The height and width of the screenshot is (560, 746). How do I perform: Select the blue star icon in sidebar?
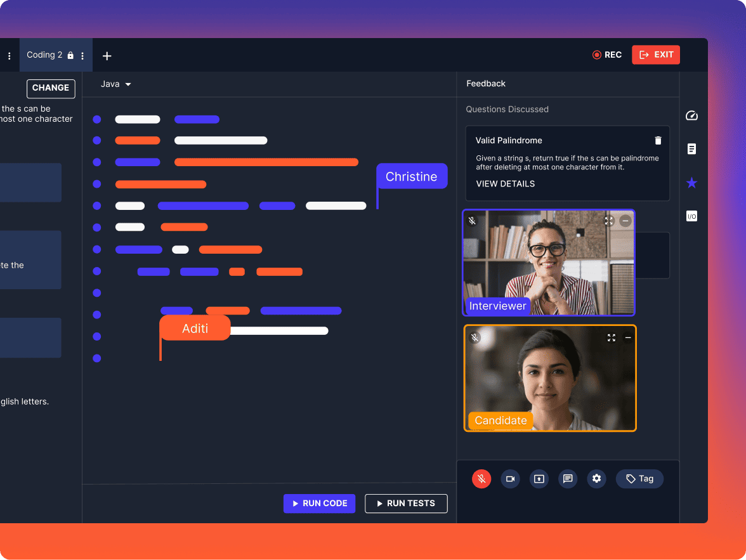click(691, 183)
